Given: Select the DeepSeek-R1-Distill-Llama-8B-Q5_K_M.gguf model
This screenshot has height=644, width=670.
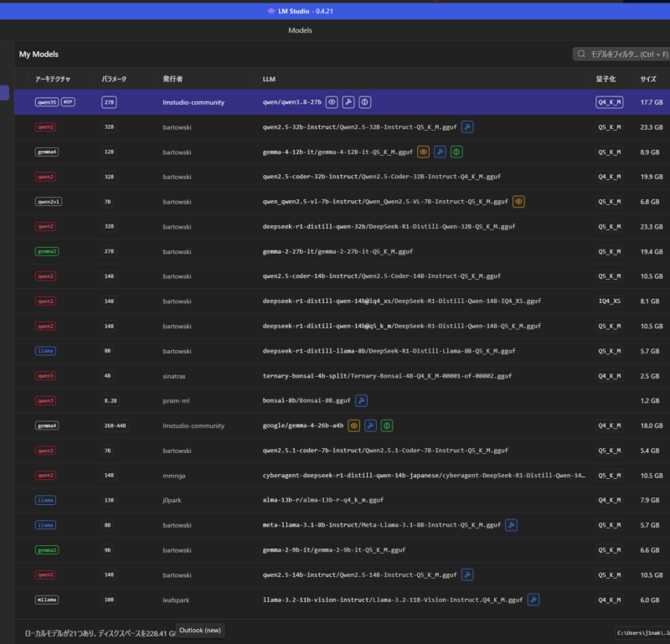Looking at the screenshot, I should (342, 351).
